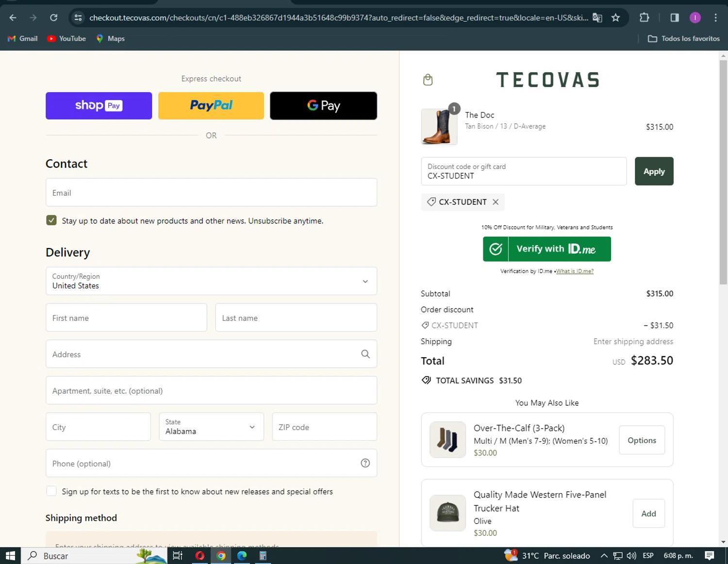Uncheck the stay up to date newsletter checkbox
The width and height of the screenshot is (728, 564).
[x=51, y=220]
